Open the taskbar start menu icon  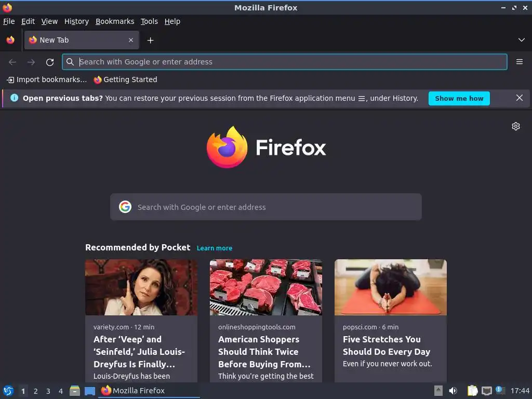[8, 391]
